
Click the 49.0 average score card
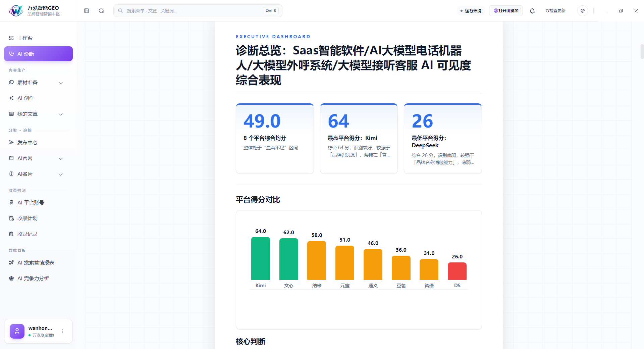(275, 139)
